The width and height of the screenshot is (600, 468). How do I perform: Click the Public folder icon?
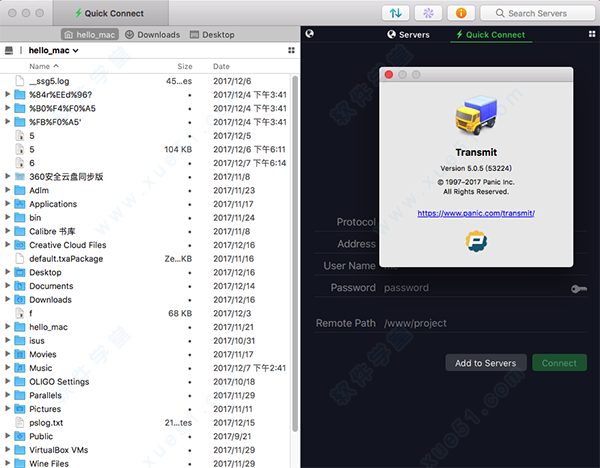pyautogui.click(x=20, y=436)
